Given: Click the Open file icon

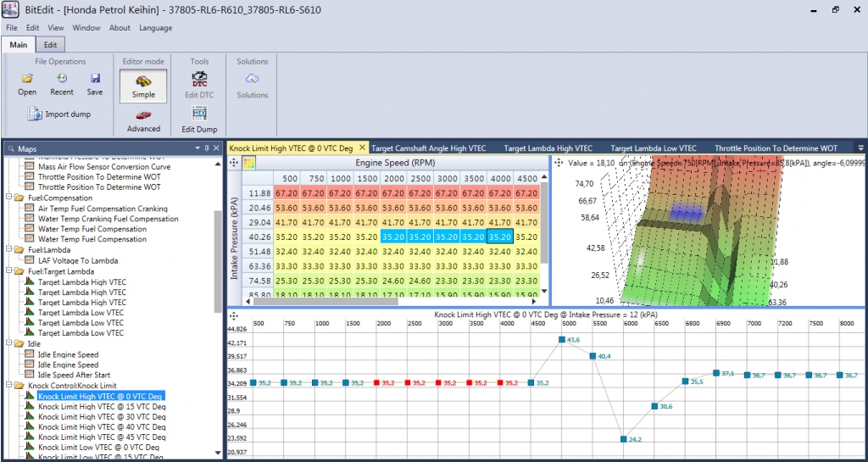Looking at the screenshot, I should [x=27, y=79].
